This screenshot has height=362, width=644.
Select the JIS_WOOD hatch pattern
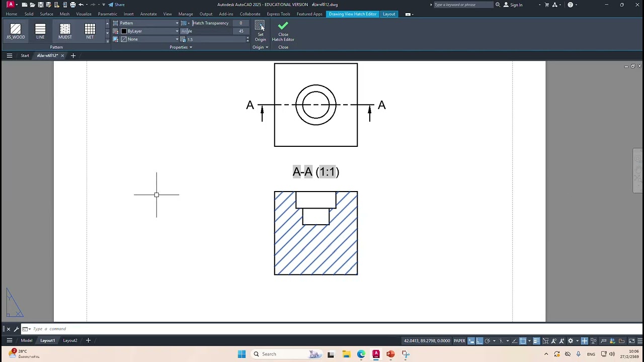click(16, 31)
